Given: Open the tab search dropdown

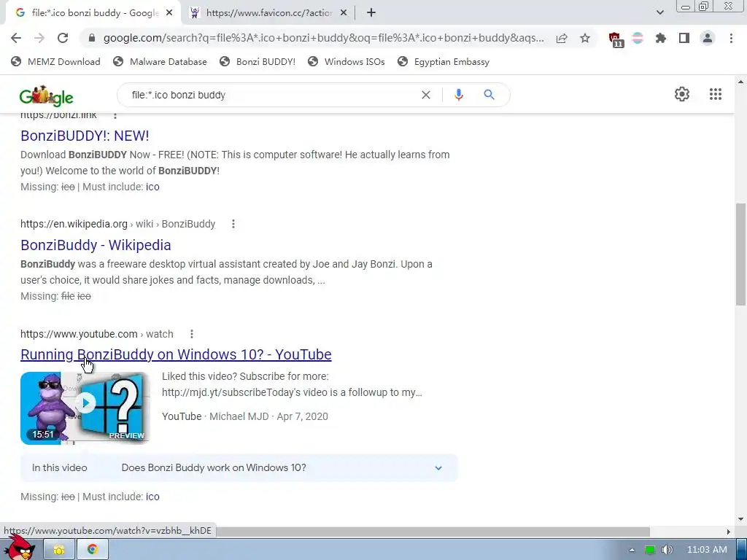Looking at the screenshot, I should [659, 13].
